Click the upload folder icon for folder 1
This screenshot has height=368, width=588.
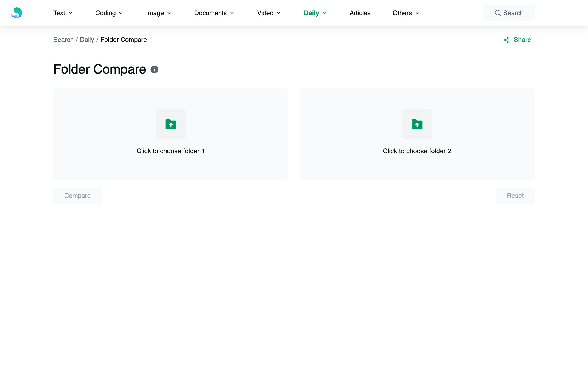[x=171, y=124]
